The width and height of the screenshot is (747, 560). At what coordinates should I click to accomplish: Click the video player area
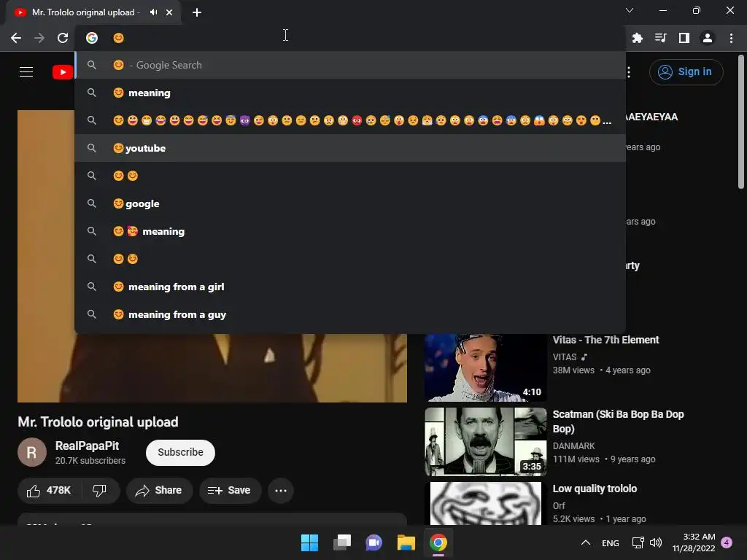coord(212,367)
